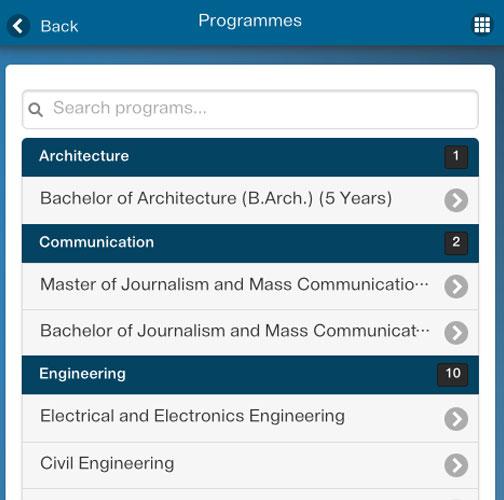The width and height of the screenshot is (504, 500).
Task: Open Master of Journalism and Mass Communication
Action: pyautogui.click(x=250, y=286)
